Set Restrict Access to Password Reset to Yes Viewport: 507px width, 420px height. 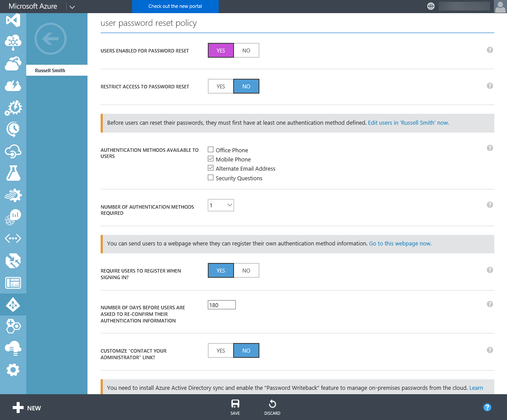tap(221, 86)
